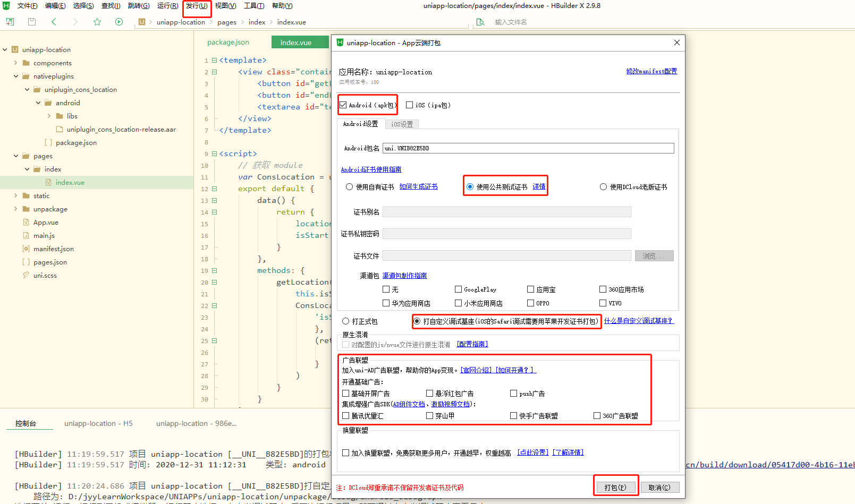855x504 pixels.
Task: Select the 使用自有证书 radio button
Action: point(348,186)
